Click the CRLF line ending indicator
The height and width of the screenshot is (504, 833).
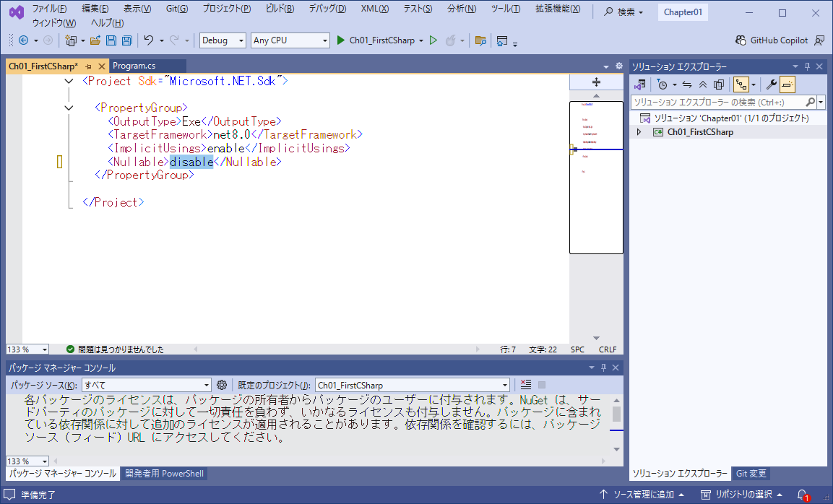(x=608, y=349)
